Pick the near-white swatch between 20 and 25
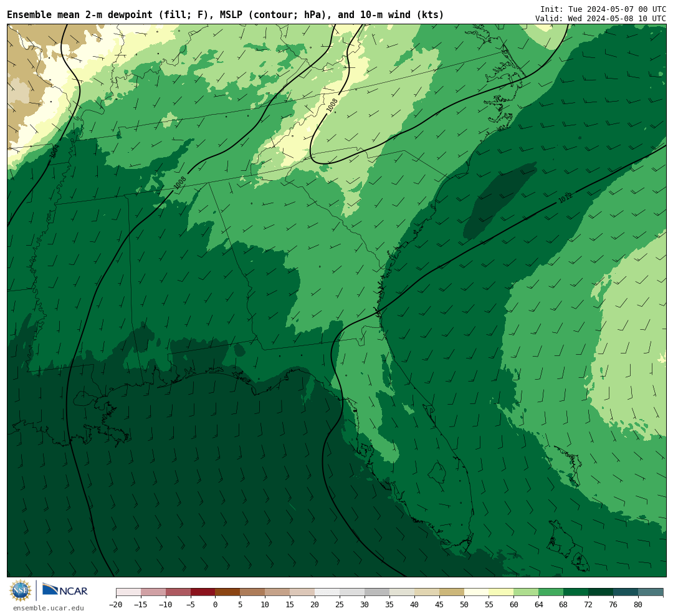 coord(328,592)
